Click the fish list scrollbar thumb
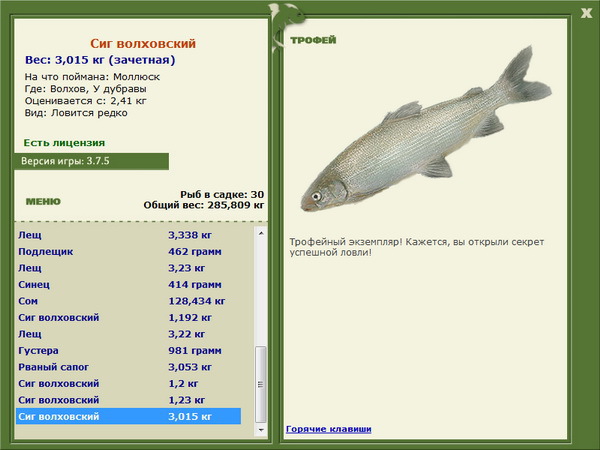This screenshot has width=600, height=450. click(x=261, y=384)
